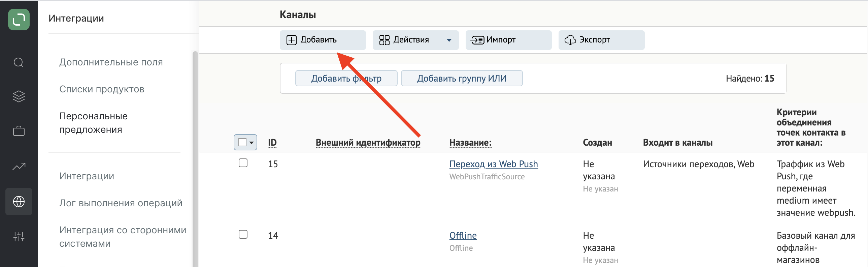Click the sidebar menu vertical scrollbar
The width and height of the screenshot is (868, 267).
195,159
